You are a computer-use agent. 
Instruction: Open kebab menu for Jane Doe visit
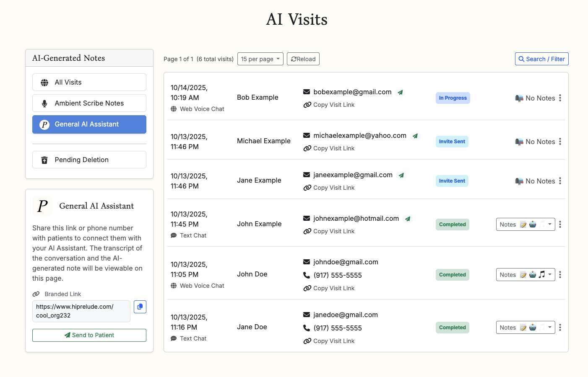(x=560, y=328)
